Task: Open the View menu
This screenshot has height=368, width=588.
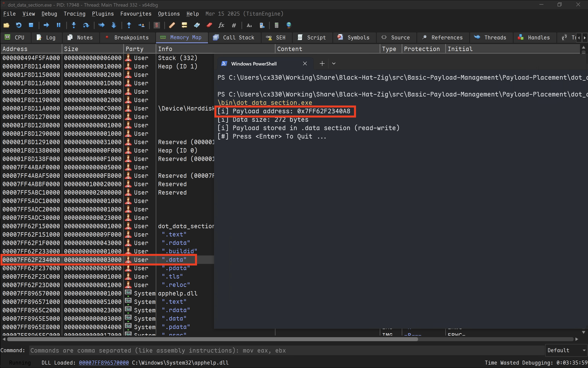Action: tap(29, 14)
